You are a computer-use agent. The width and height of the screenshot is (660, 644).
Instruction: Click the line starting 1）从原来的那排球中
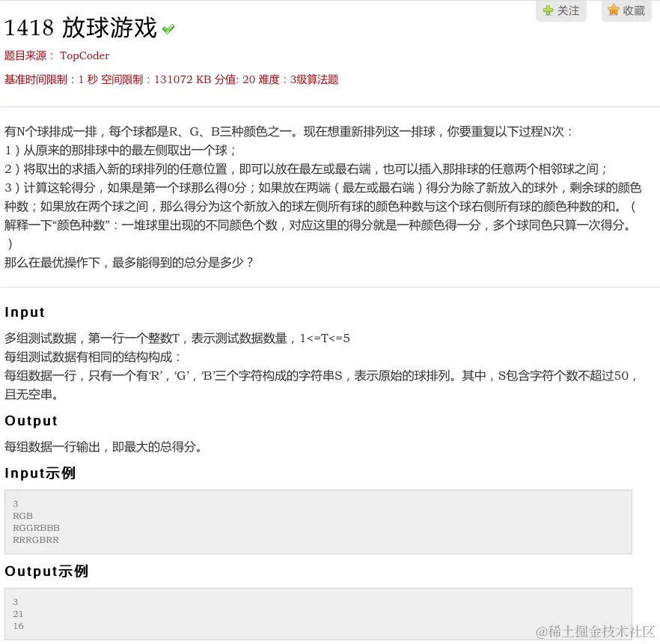(x=120, y=151)
